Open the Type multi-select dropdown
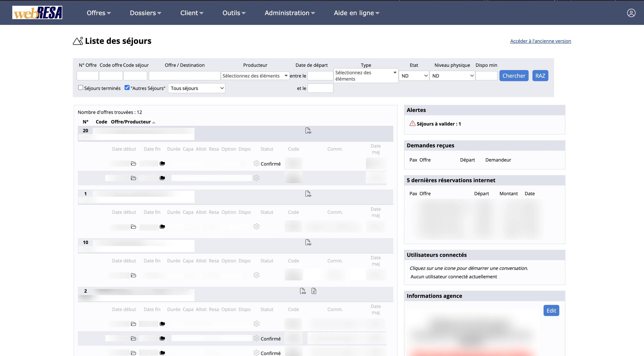This screenshot has height=356, width=644. pyautogui.click(x=366, y=76)
